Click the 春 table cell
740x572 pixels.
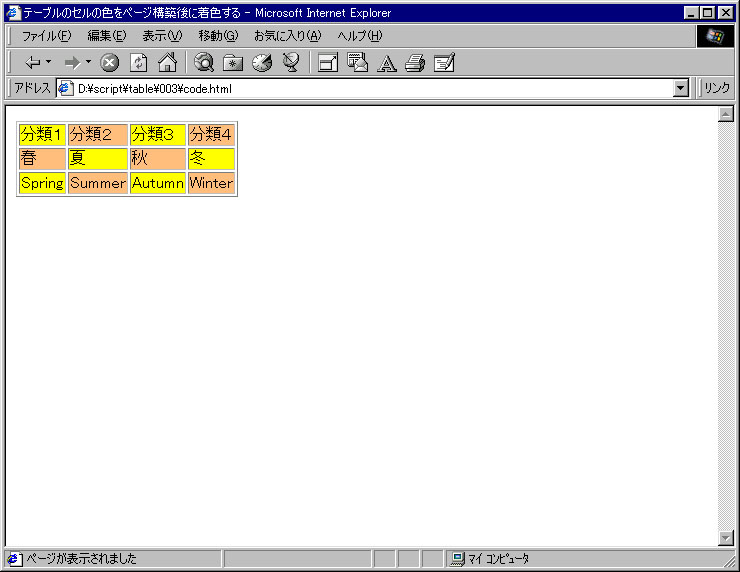click(x=42, y=159)
